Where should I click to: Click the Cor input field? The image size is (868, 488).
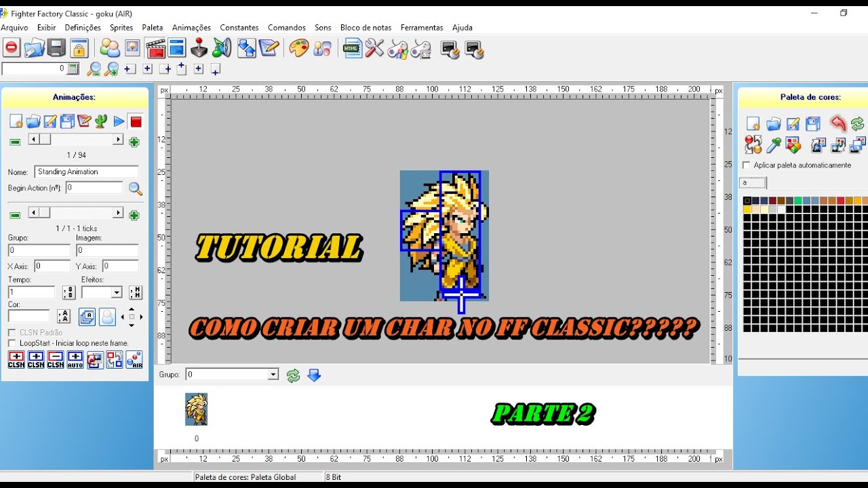28,316
